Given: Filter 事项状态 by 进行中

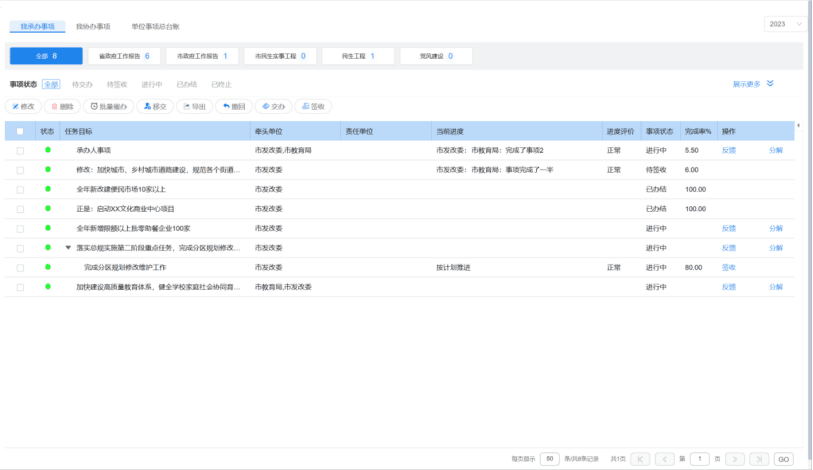Looking at the screenshot, I should pos(151,85).
